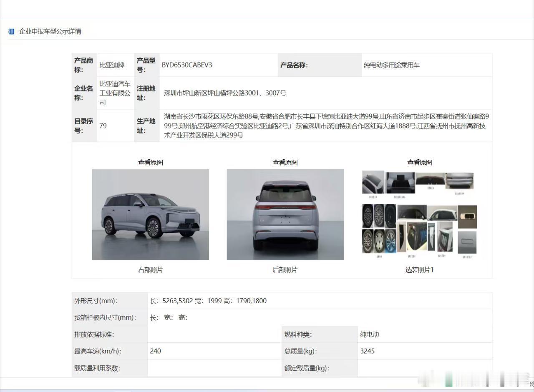The height and width of the screenshot is (392, 534).
Task: Click the 选装照片1 caption
Action: coord(420,270)
